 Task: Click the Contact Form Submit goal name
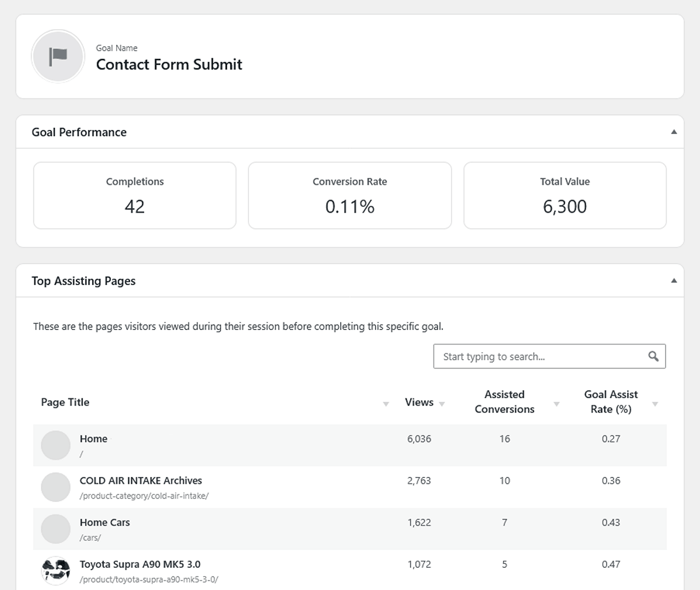tap(169, 64)
